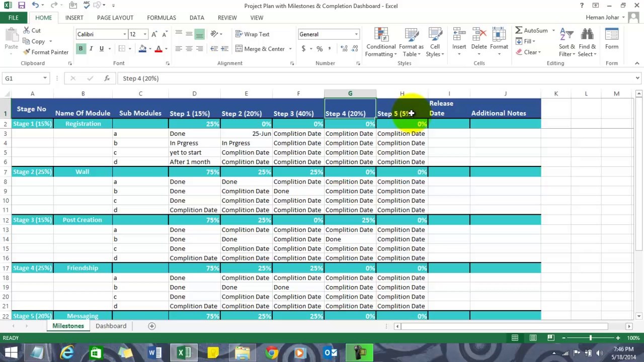Toggle Italic formatting
Image resolution: width=644 pixels, height=362 pixels.
[91, 49]
